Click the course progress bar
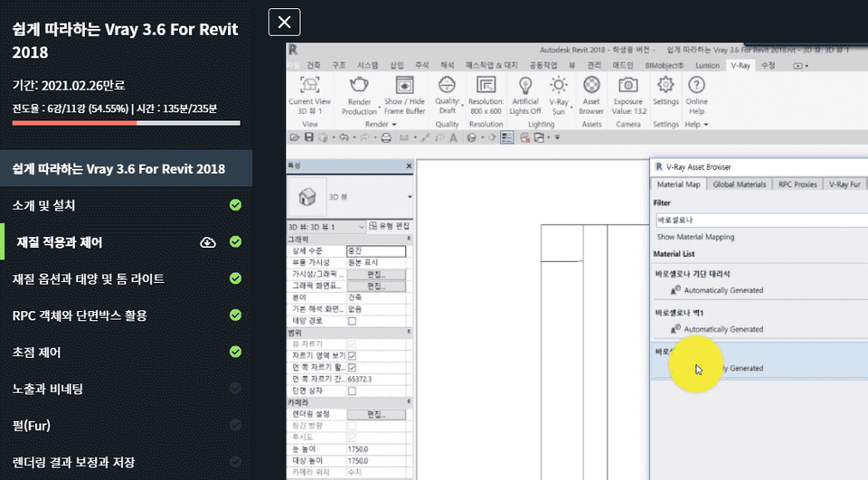Image resolution: width=868 pixels, height=480 pixels. tap(127, 123)
